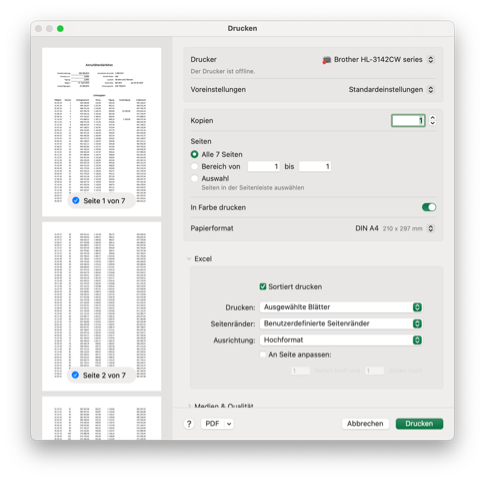Click the Kopien number field
The height and width of the screenshot is (481, 485).
[408, 120]
